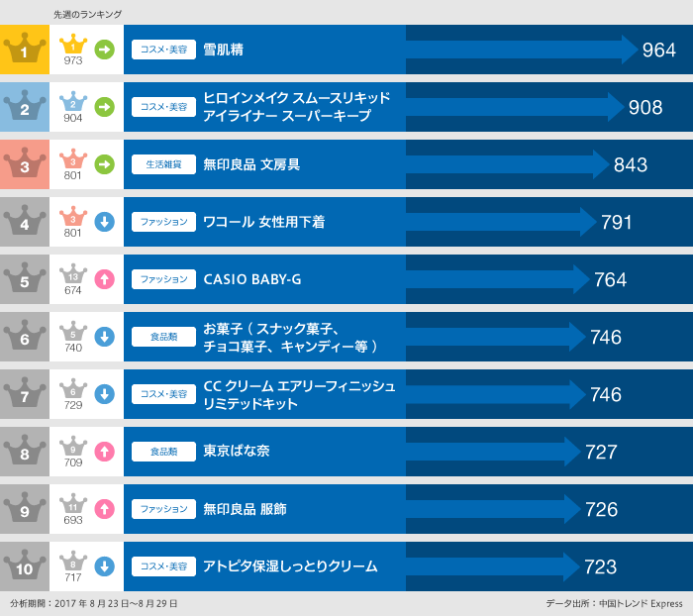This screenshot has width=693, height=616.
Task: Open the ヒロインメイク スムースリキッド アイライナー entry
Action: (x=296, y=107)
